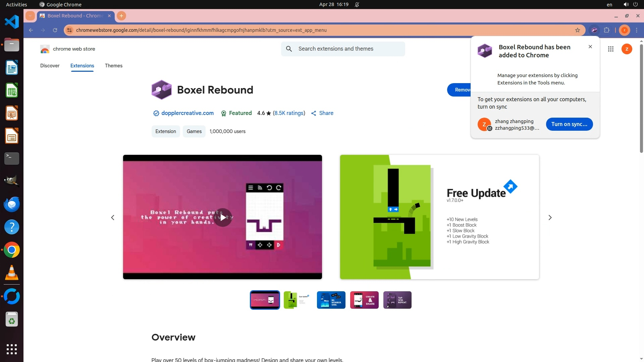Click the Turn on sync button

pyautogui.click(x=569, y=124)
